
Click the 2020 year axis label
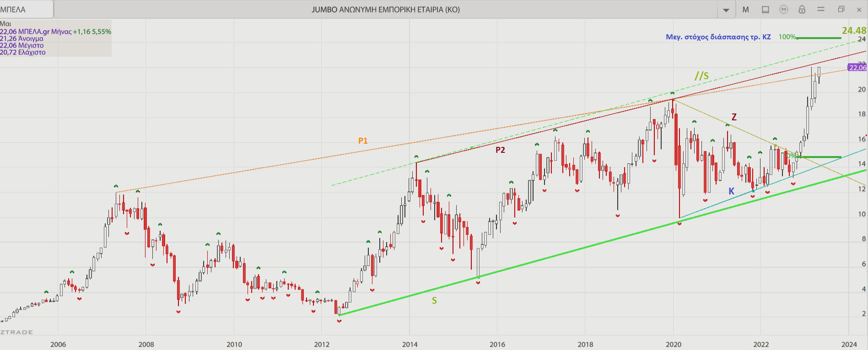coord(673,344)
